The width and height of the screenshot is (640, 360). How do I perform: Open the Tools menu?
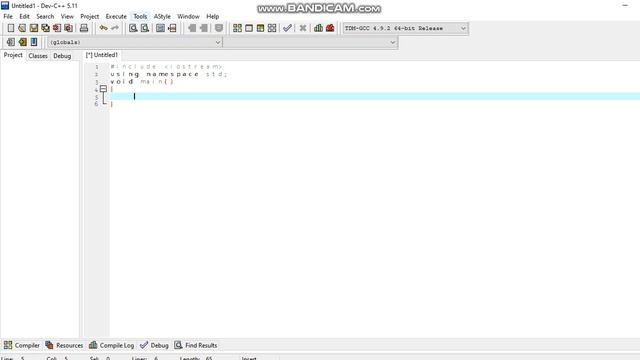(140, 16)
